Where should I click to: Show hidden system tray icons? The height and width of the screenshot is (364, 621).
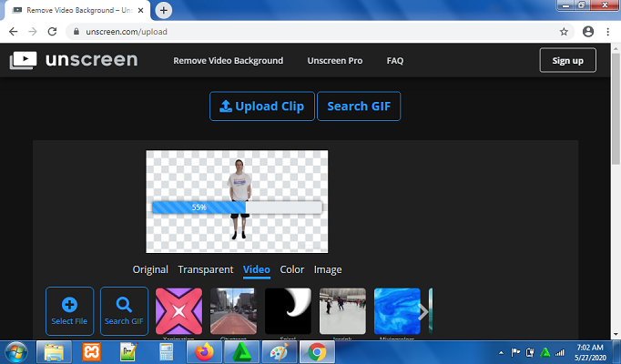tap(502, 351)
